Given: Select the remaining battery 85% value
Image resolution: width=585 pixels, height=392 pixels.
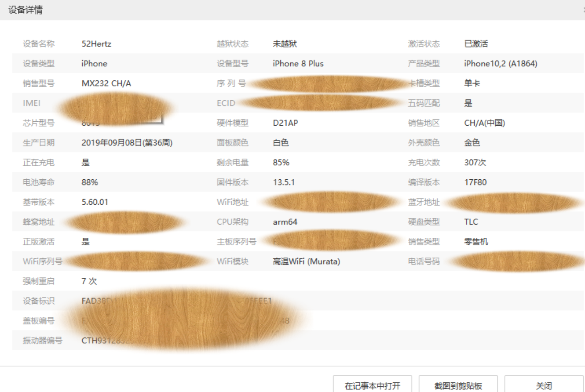Looking at the screenshot, I should tap(281, 163).
